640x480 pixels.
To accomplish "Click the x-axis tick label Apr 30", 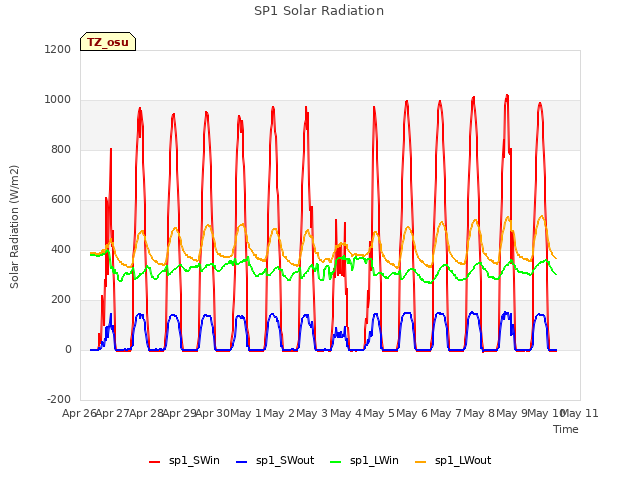I will pos(212,413).
